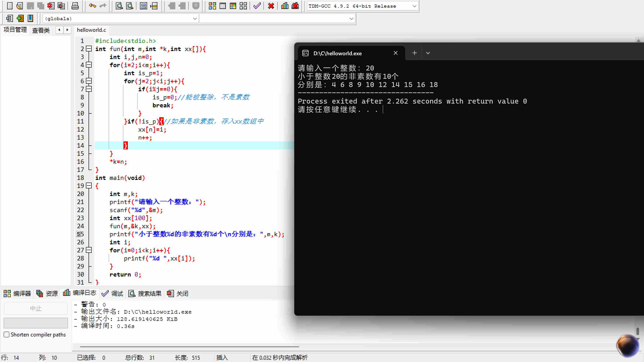Open the TDM-GCC compiler selection dropdown

pos(414,6)
